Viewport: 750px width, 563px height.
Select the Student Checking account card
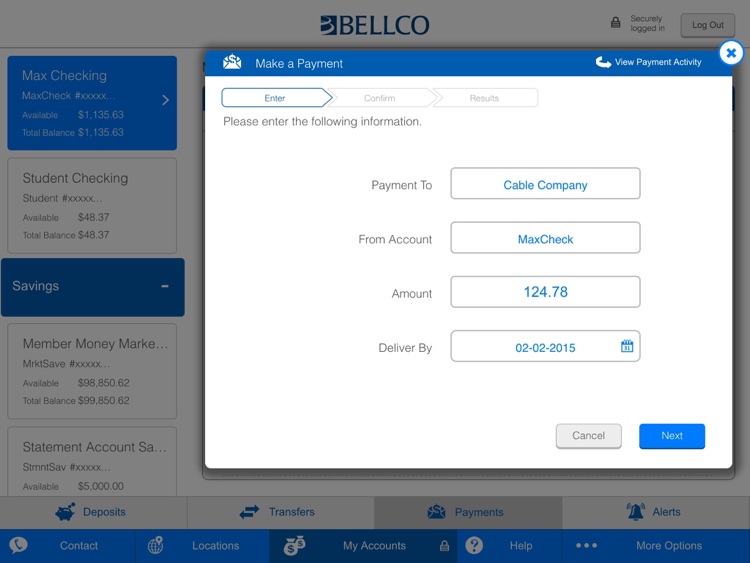point(92,206)
